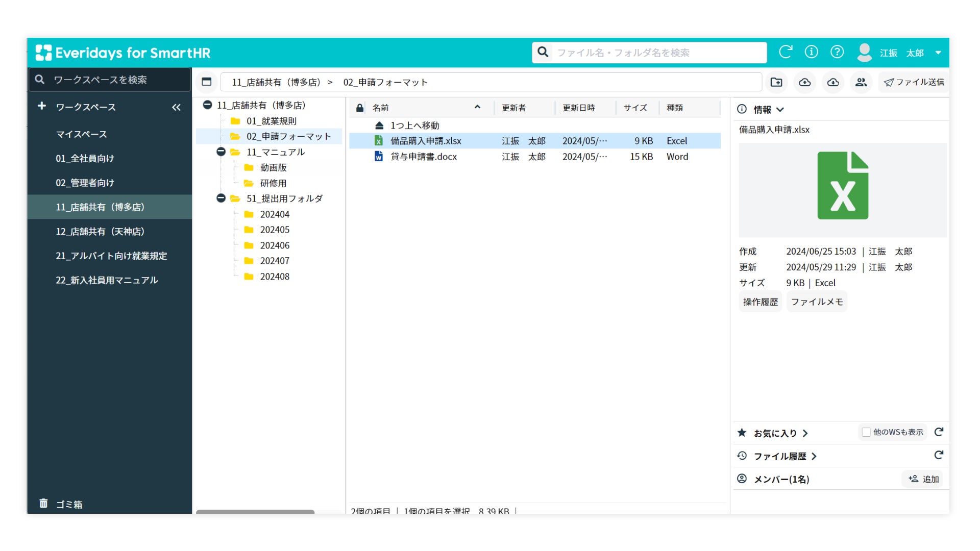
Task: Select the 12_店舗共有（天神店） workspace
Action: [100, 232]
